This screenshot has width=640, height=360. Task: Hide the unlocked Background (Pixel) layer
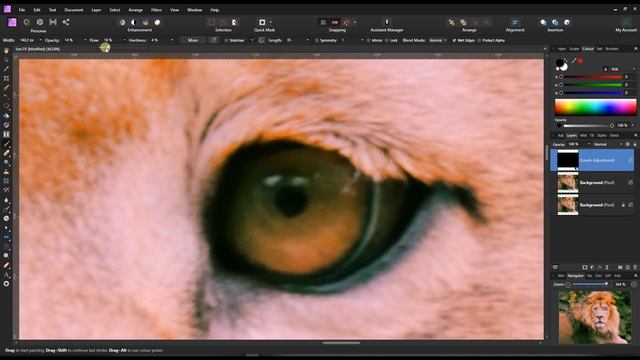631,182
